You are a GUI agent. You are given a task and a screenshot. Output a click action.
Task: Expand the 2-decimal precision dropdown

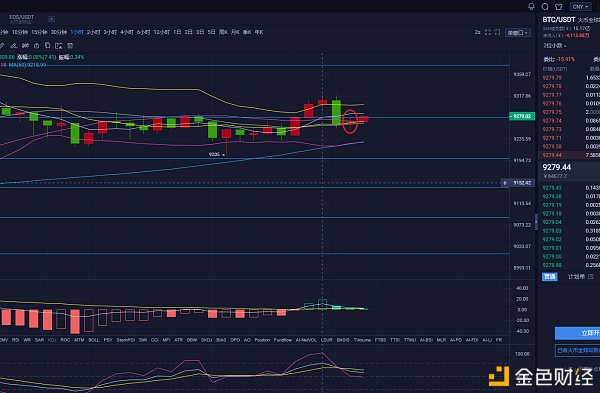coord(555,46)
